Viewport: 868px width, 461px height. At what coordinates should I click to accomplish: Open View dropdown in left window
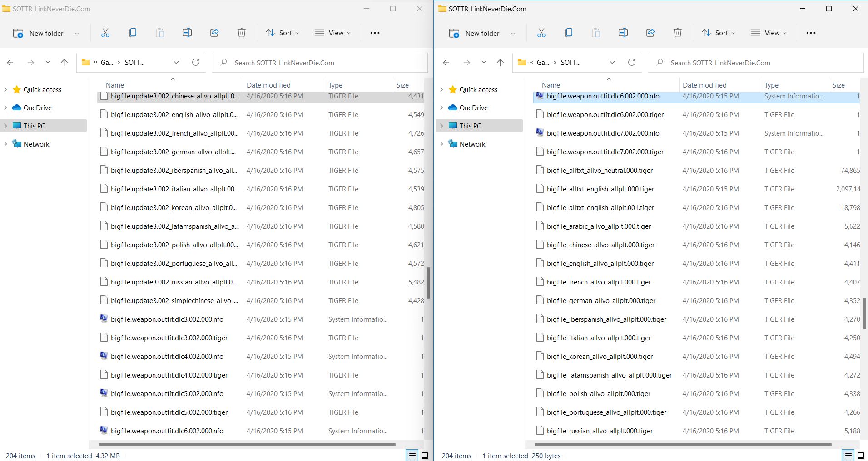pos(333,33)
